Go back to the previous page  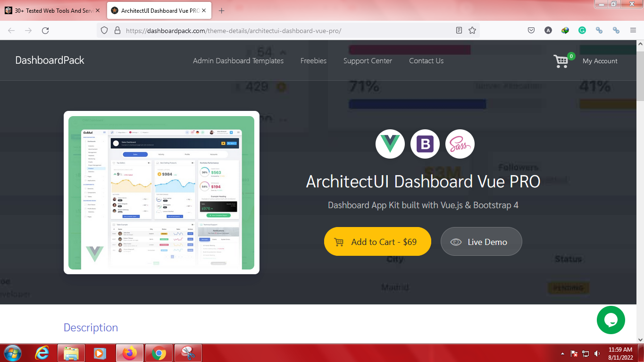point(11,30)
